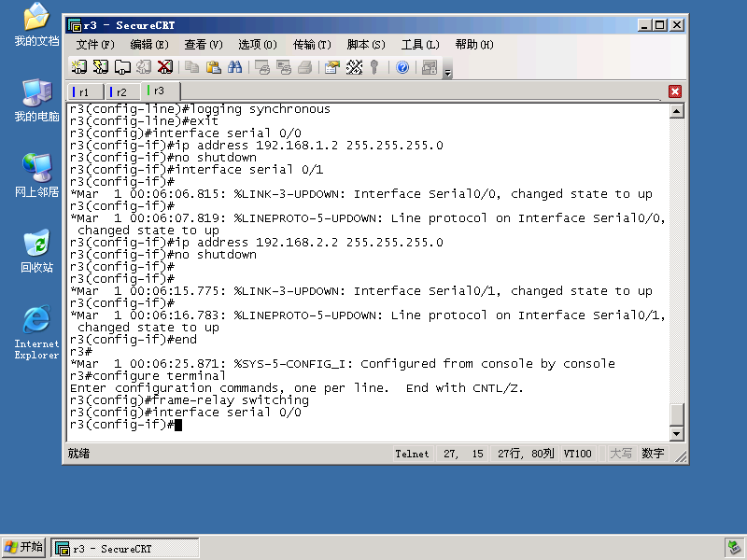This screenshot has width=747, height=560.
Task: Click the 'ip address 192.168.2.2' command line
Action: point(256,243)
